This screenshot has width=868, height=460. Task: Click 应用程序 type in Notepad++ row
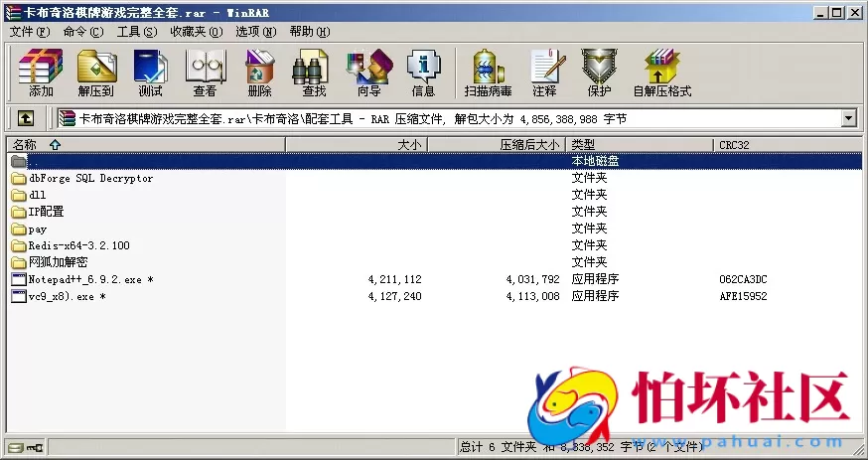(x=595, y=279)
